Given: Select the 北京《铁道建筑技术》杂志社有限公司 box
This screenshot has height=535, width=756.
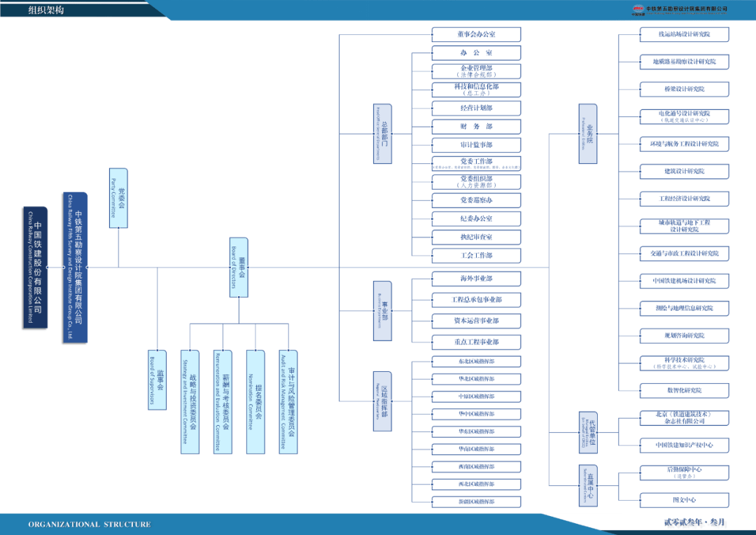Looking at the screenshot, I should 684,418.
